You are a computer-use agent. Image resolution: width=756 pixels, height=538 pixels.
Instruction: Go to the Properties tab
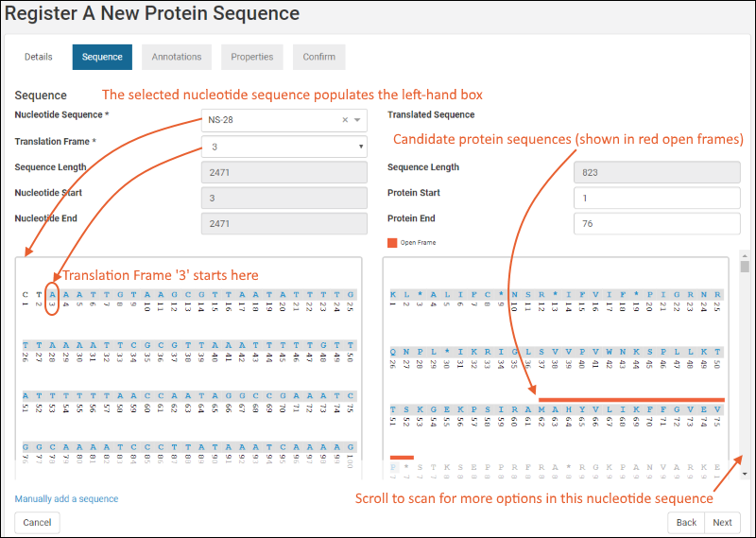coord(252,57)
